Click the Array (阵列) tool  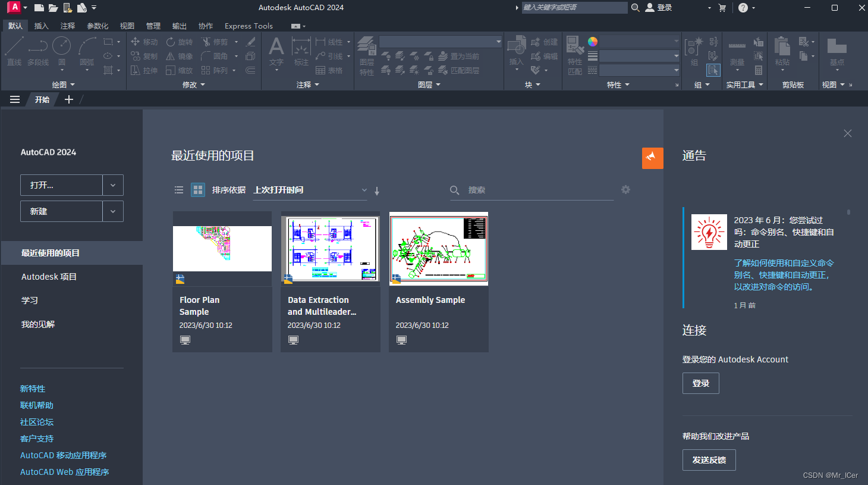point(215,70)
